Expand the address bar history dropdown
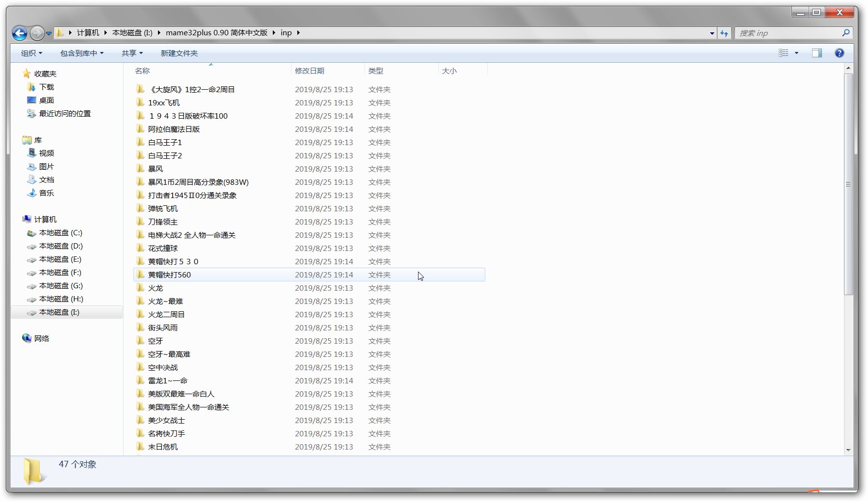 pyautogui.click(x=712, y=33)
